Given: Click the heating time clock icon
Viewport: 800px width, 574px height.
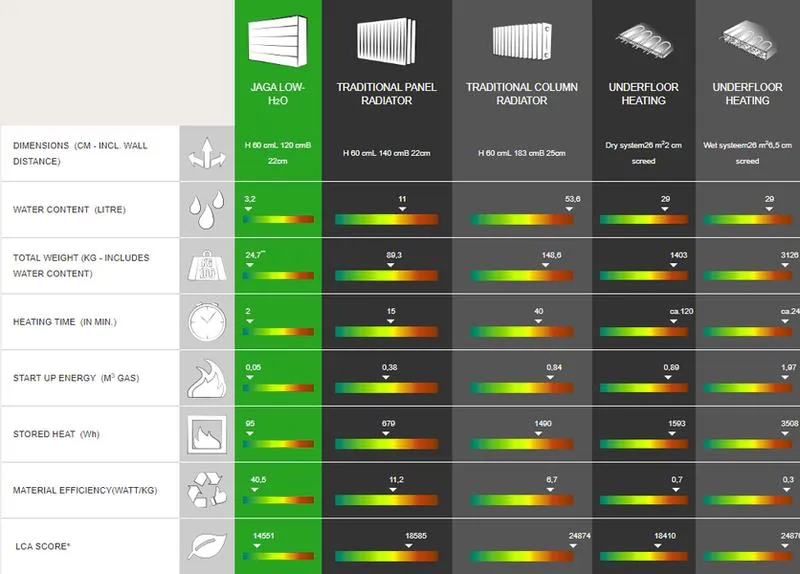Looking at the screenshot, I should click(207, 322).
